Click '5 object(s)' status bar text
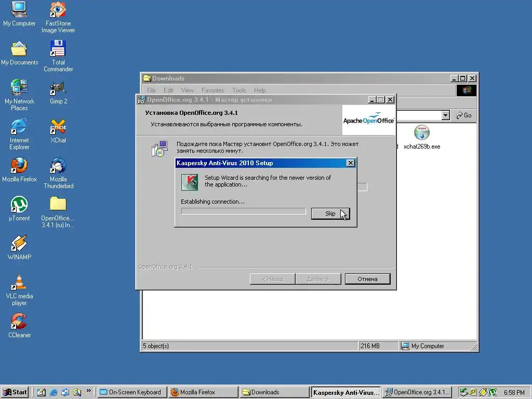The width and height of the screenshot is (532, 399). click(156, 345)
